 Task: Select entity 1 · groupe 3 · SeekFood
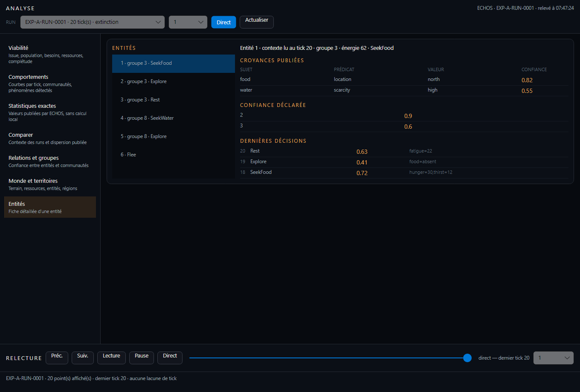[x=174, y=63]
